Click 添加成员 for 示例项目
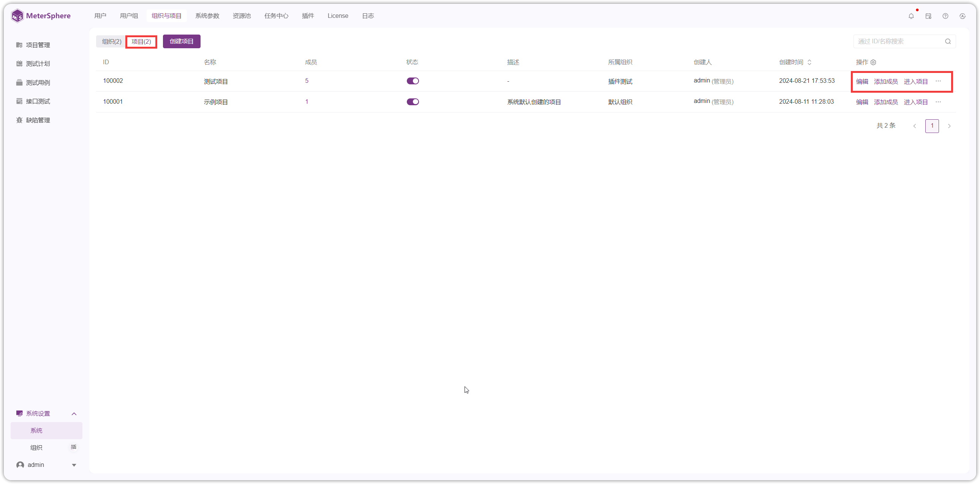980x484 pixels. (x=886, y=102)
